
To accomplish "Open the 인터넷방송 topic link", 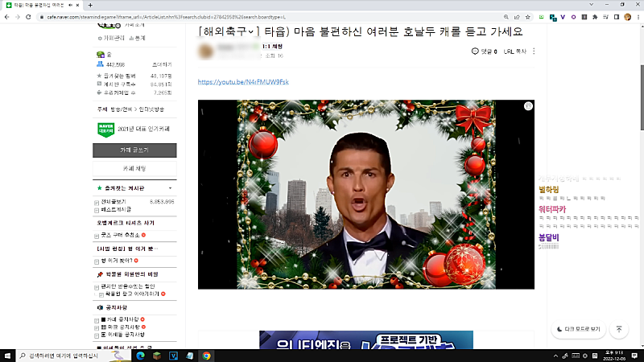I will point(151,109).
